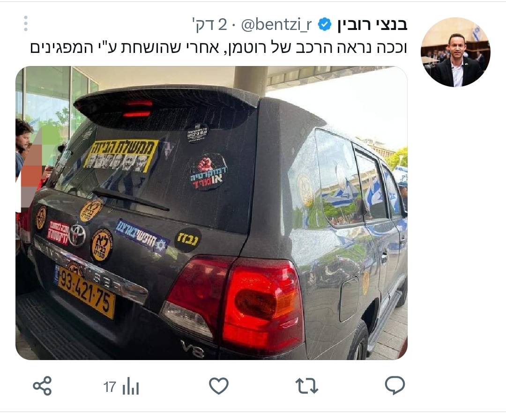Open the share icon menu
This screenshot has width=506, height=420.
click(42, 386)
